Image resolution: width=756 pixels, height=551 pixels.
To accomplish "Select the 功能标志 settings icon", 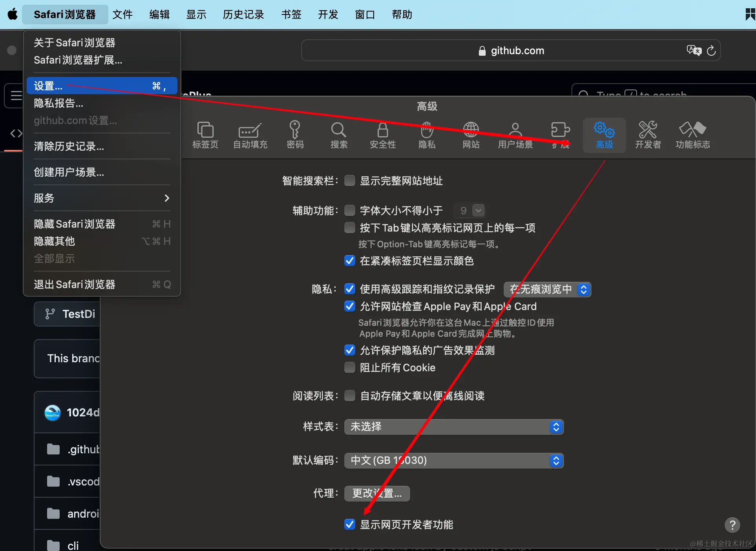I will (x=693, y=135).
